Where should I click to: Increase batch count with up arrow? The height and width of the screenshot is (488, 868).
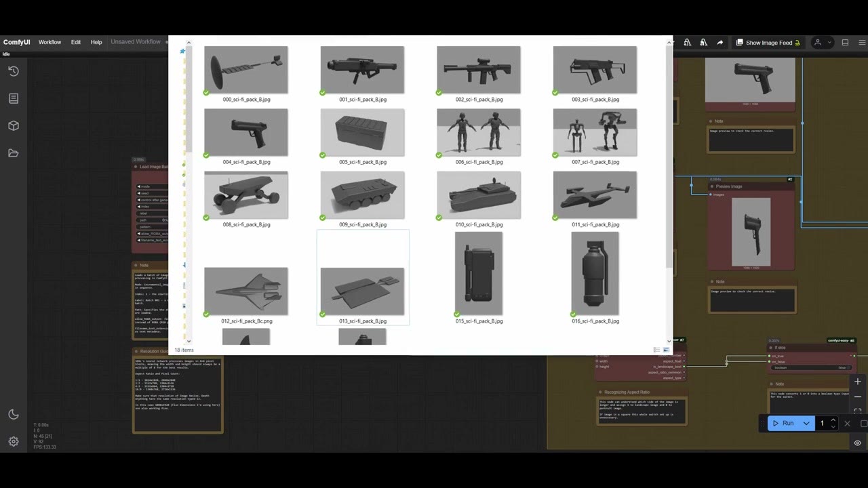(x=833, y=420)
